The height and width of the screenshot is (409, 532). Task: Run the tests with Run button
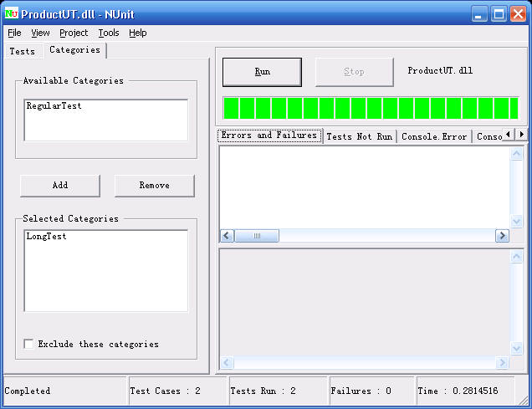[x=262, y=72]
